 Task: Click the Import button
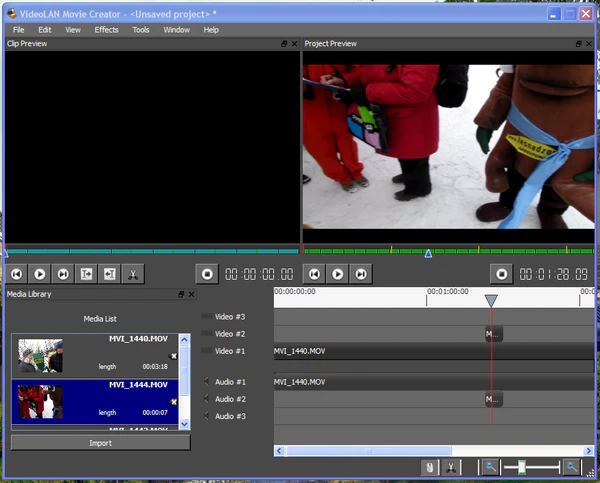100,442
